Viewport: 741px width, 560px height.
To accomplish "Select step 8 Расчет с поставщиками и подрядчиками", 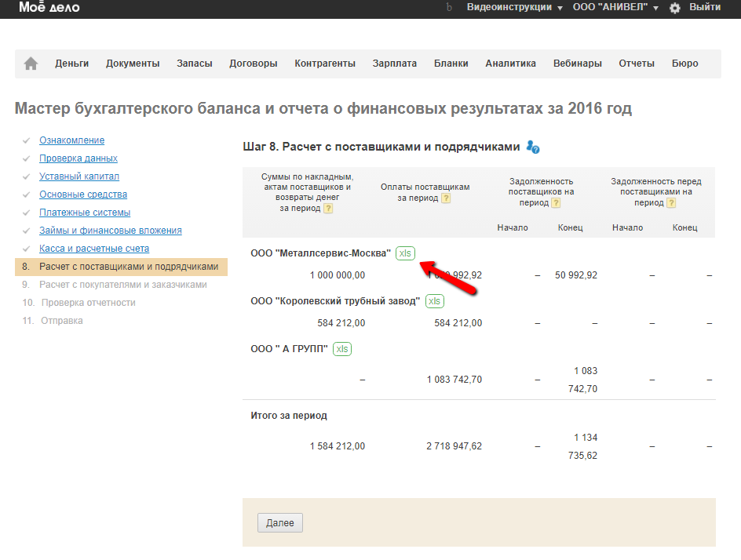I will pos(121,267).
